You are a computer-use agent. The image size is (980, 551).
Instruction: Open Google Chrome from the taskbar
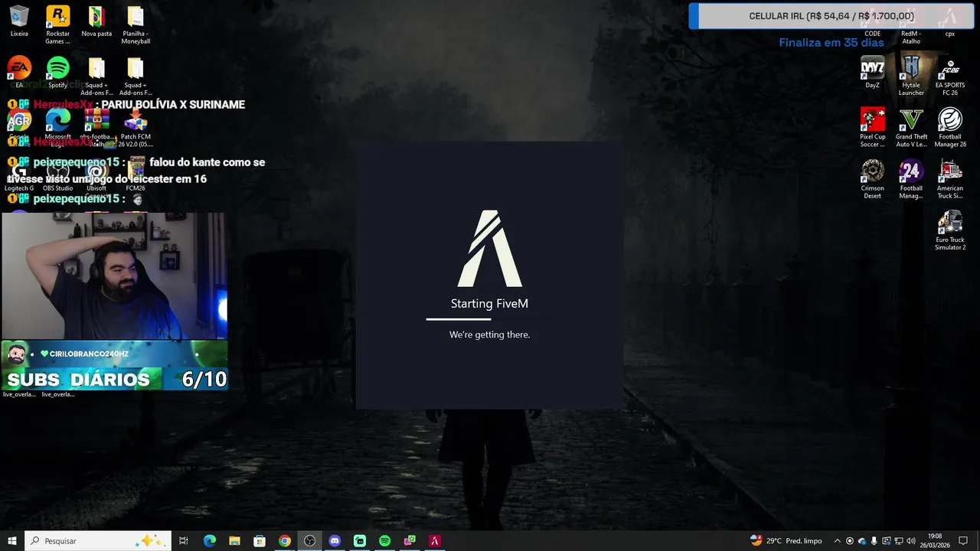pyautogui.click(x=285, y=541)
